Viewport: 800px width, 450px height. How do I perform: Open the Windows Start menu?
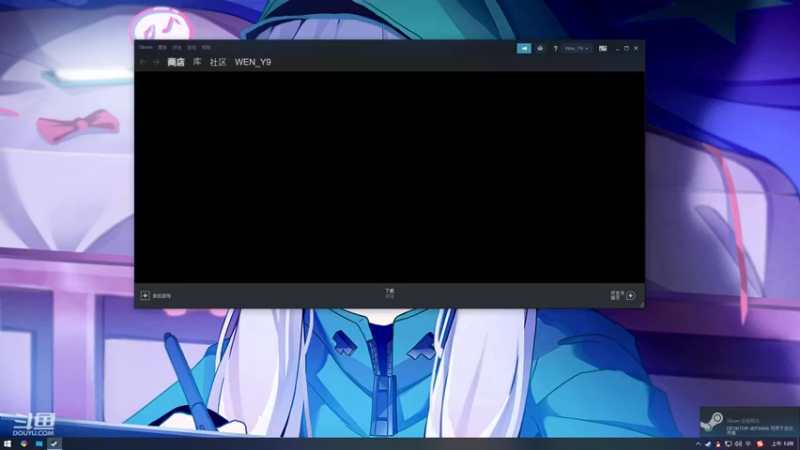coord(7,444)
